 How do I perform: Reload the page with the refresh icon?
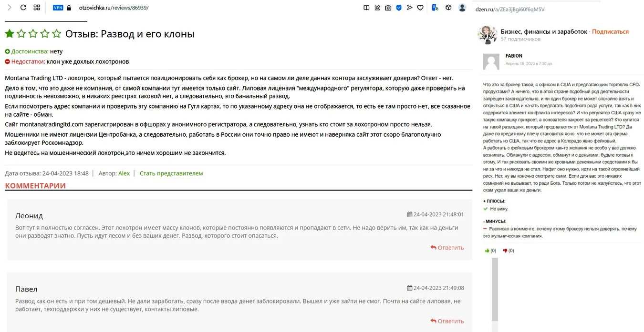pyautogui.click(x=23, y=8)
